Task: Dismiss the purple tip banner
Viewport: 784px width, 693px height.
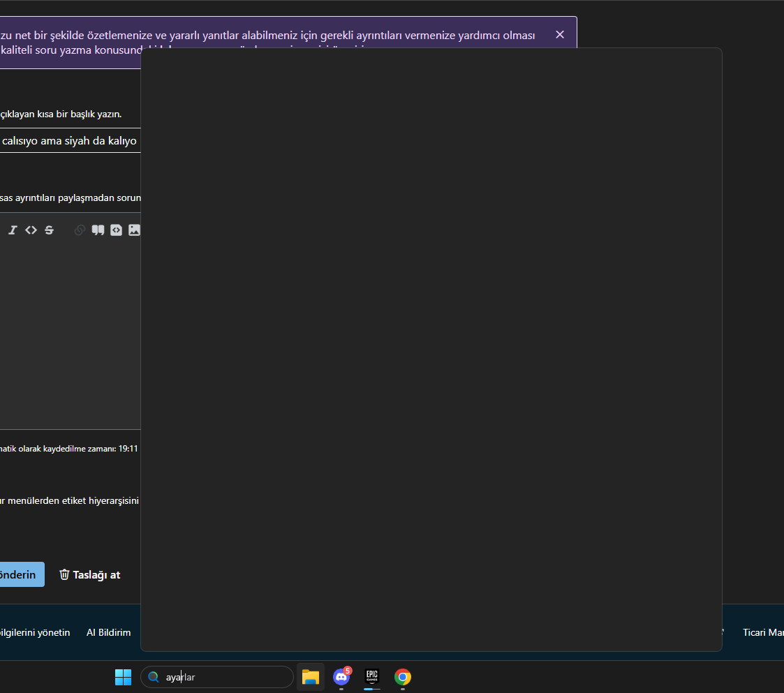Action: point(560,34)
